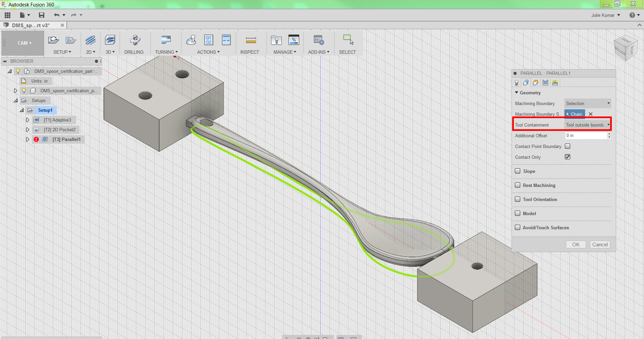Open the data panel grid icon
The image size is (644, 339).
click(7, 15)
